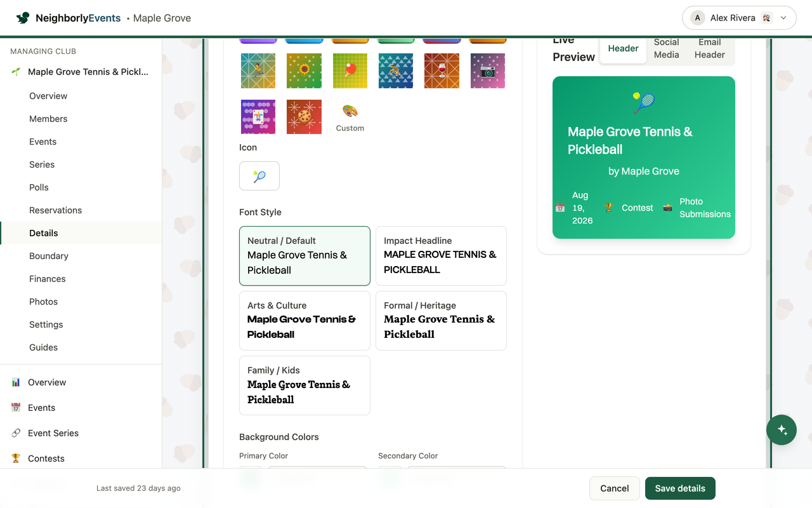This screenshot has width=812, height=508.
Task: Choose the wine glass theme
Action: coord(442,70)
